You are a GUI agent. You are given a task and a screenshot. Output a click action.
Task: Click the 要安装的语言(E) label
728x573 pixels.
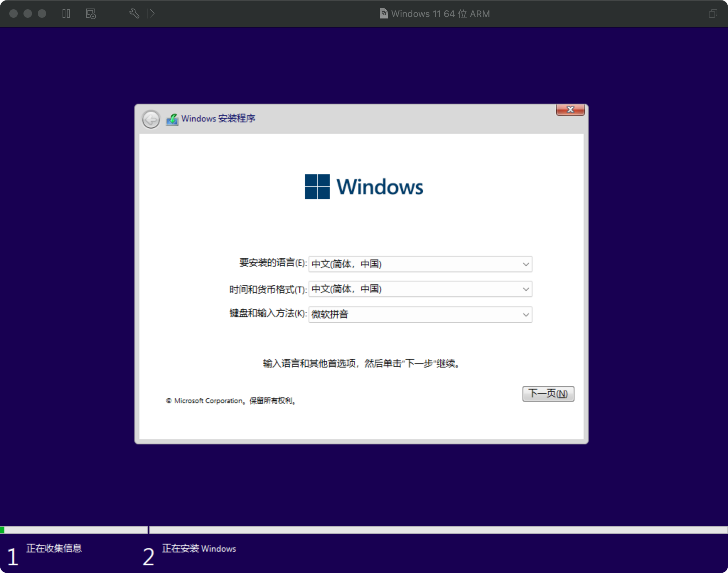pyautogui.click(x=273, y=263)
